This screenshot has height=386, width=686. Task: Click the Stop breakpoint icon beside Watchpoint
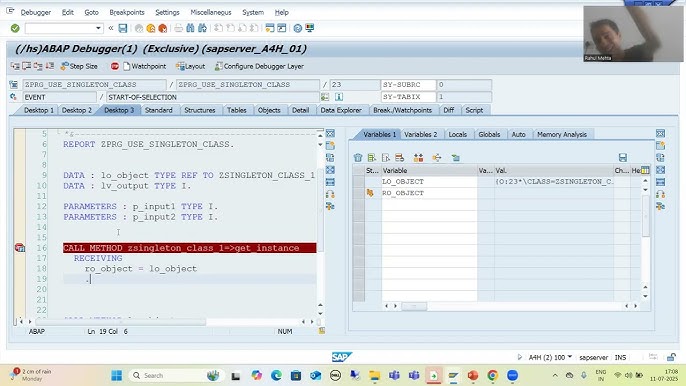115,66
